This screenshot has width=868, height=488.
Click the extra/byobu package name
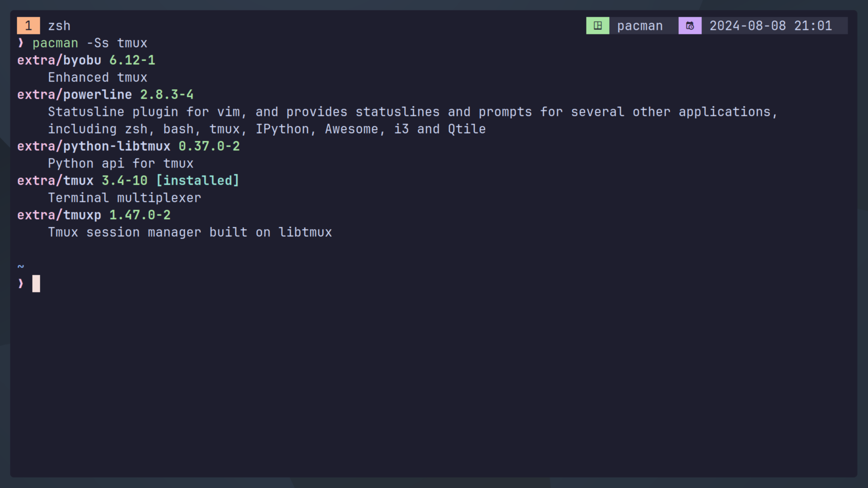pyautogui.click(x=59, y=60)
